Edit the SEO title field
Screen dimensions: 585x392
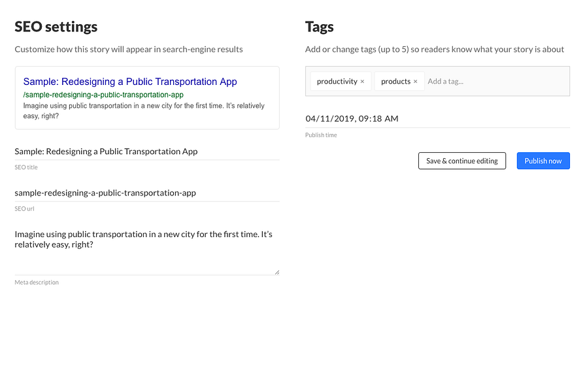147,152
